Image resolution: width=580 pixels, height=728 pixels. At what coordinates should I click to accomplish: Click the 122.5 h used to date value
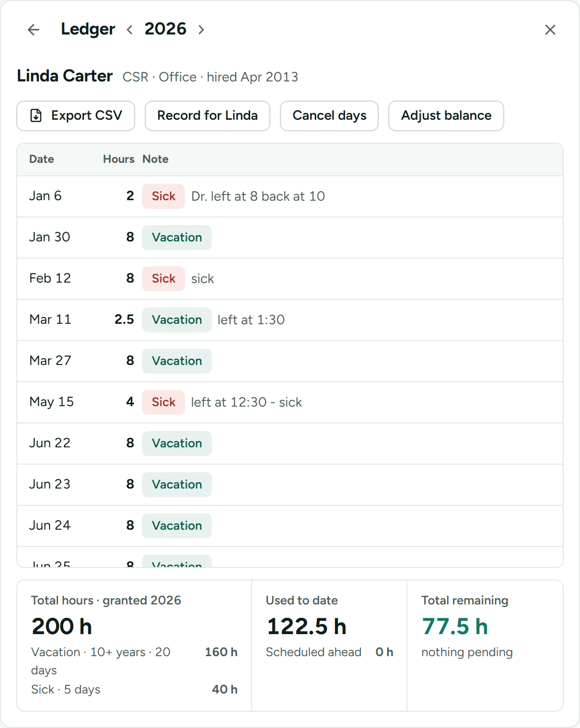coord(307,626)
